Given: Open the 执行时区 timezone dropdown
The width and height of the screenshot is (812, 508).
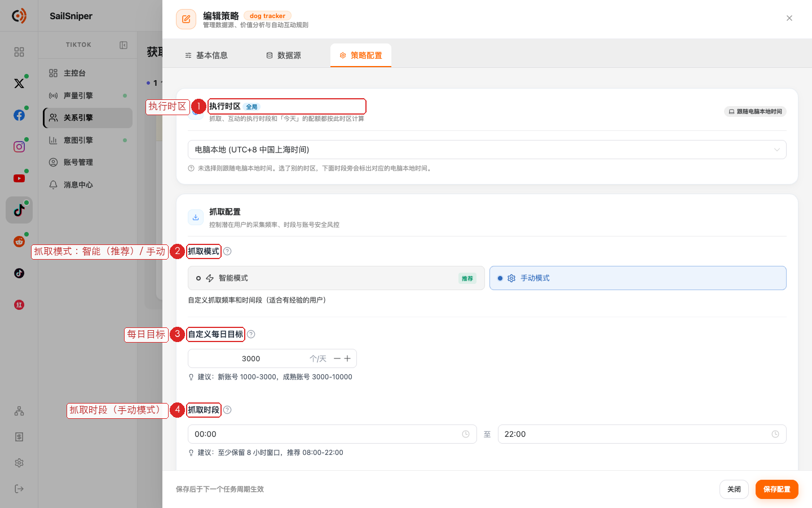Looking at the screenshot, I should [487, 150].
